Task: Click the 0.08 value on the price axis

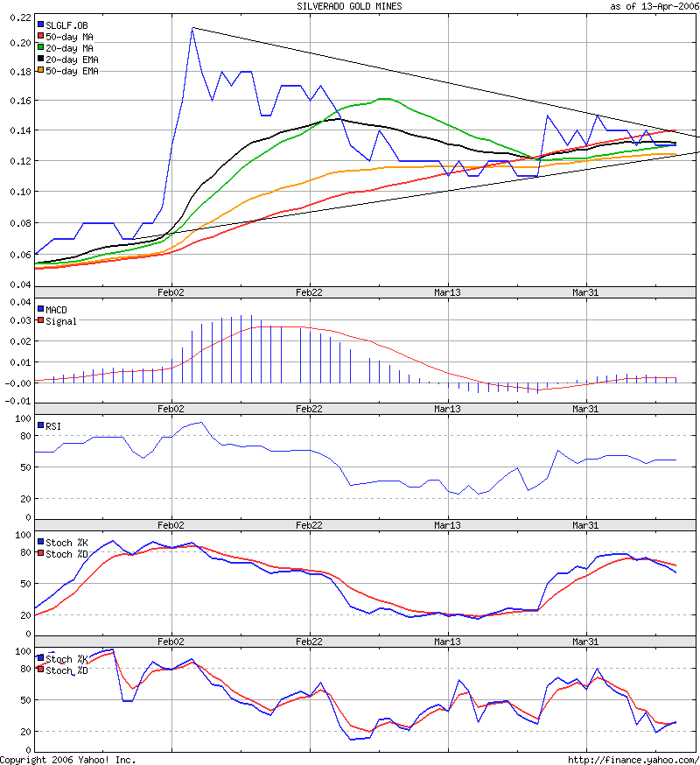Action: coord(20,223)
